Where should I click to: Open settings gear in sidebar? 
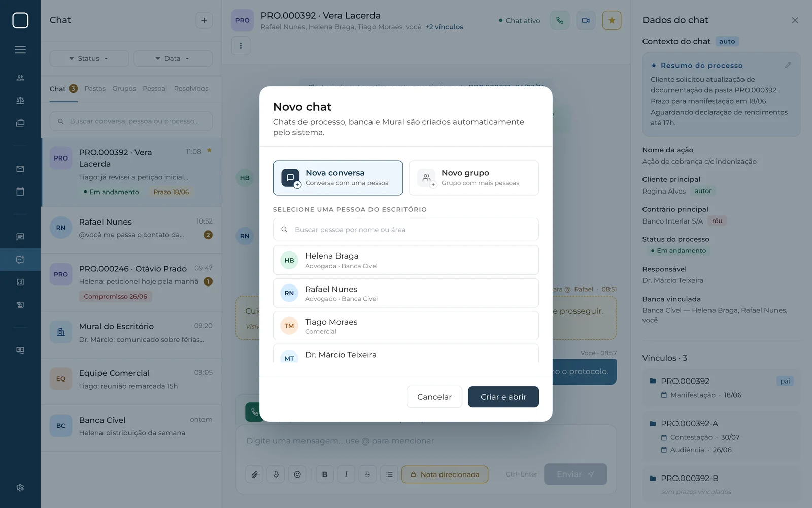pyautogui.click(x=20, y=488)
